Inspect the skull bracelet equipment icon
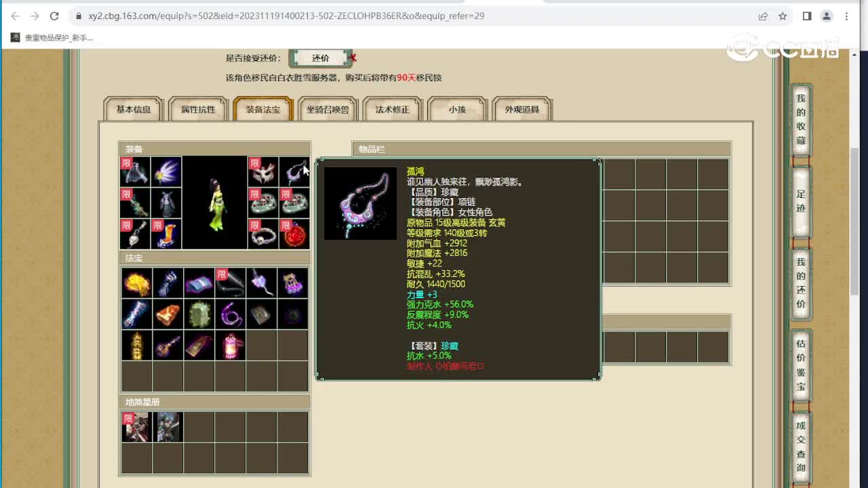The width and height of the screenshot is (868, 488). click(263, 234)
